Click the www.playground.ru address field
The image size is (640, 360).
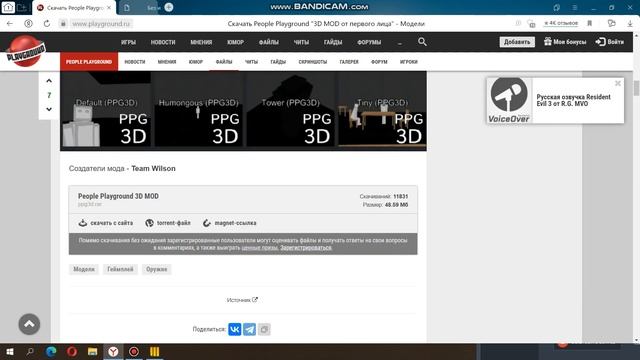point(101,24)
